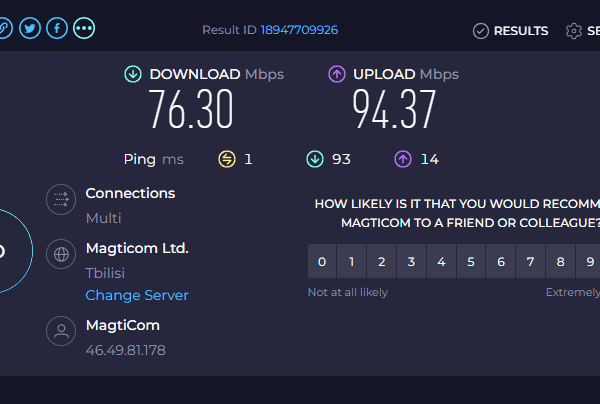
Task: Open the Results tab
Action: (510, 31)
